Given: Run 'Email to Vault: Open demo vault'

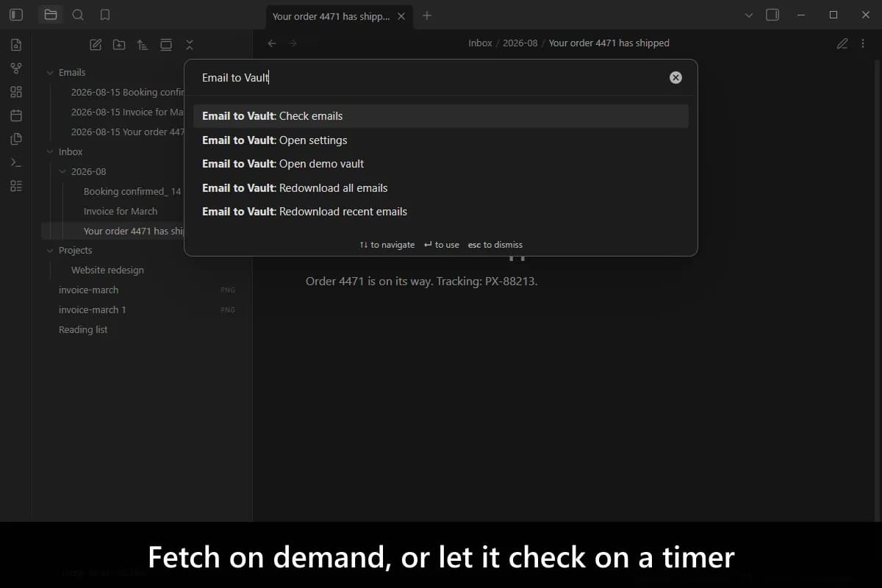Looking at the screenshot, I should (440, 164).
